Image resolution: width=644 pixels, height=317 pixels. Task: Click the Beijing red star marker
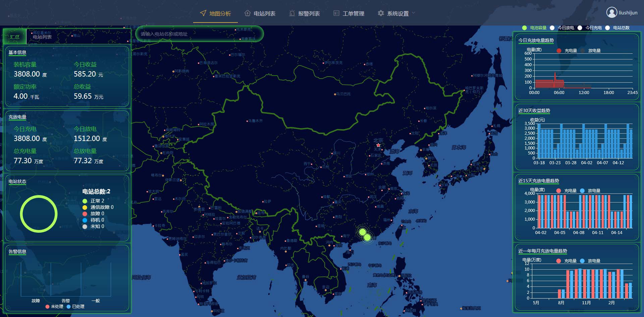[378, 145]
